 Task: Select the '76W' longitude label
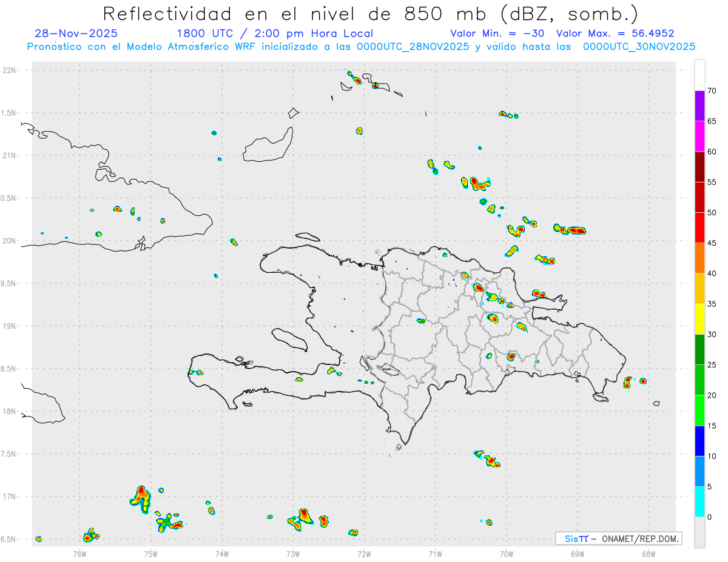coord(79,554)
